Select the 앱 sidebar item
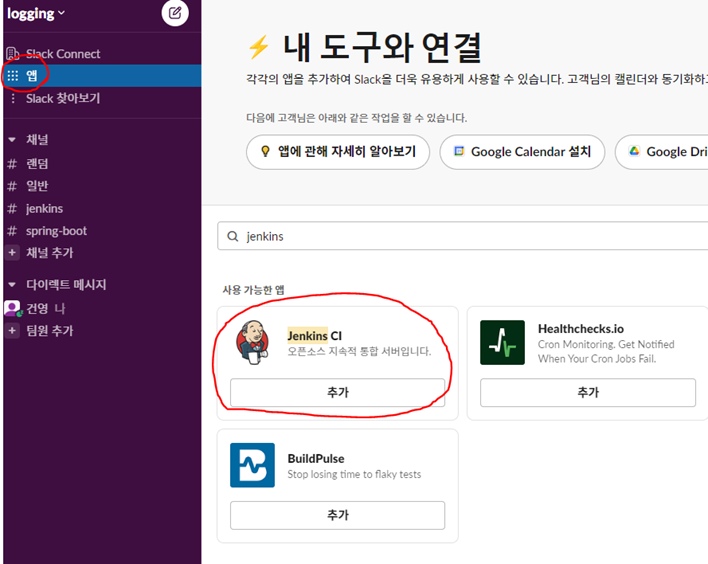Screen dimensions: 708x564 (x=102, y=75)
